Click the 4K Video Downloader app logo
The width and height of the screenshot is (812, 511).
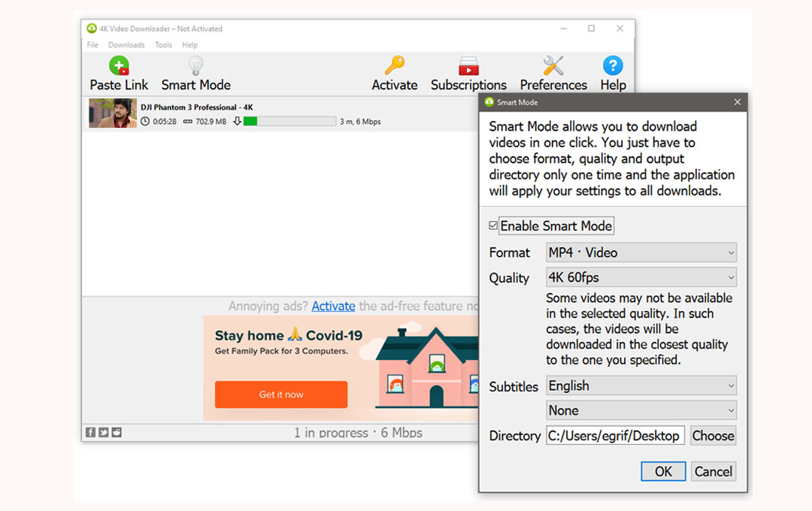pos(92,29)
